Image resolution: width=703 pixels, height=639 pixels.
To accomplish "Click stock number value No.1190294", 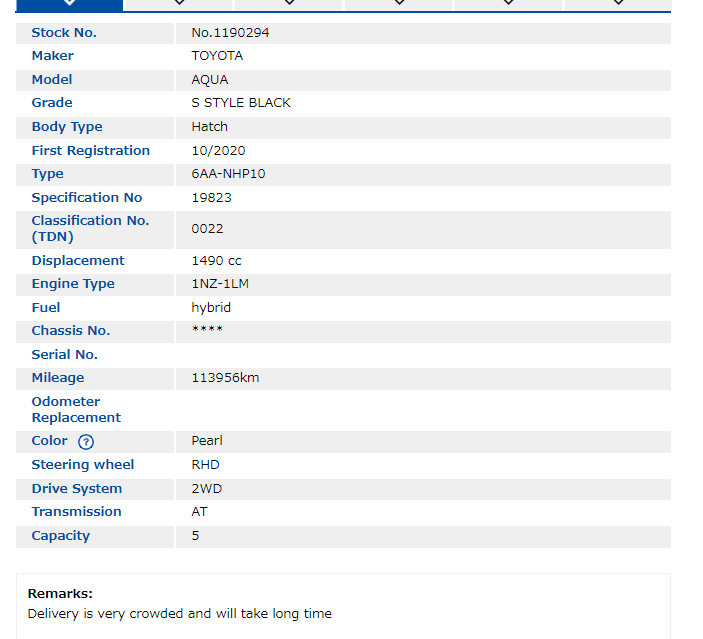I will point(230,33).
